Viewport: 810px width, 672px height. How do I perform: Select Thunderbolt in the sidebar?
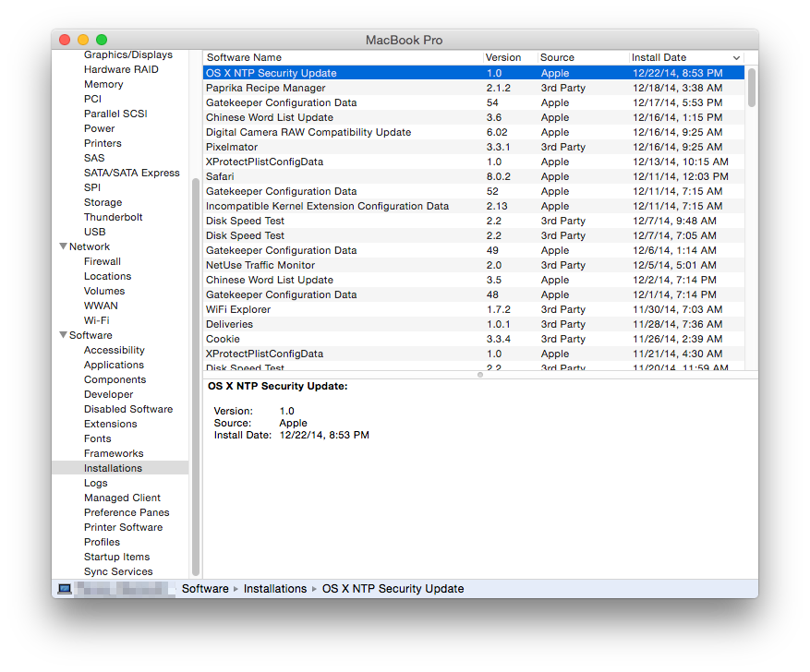pyautogui.click(x=113, y=217)
